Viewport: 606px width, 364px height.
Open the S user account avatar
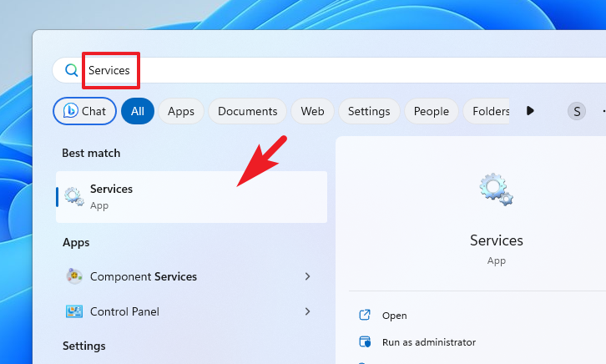pos(577,111)
